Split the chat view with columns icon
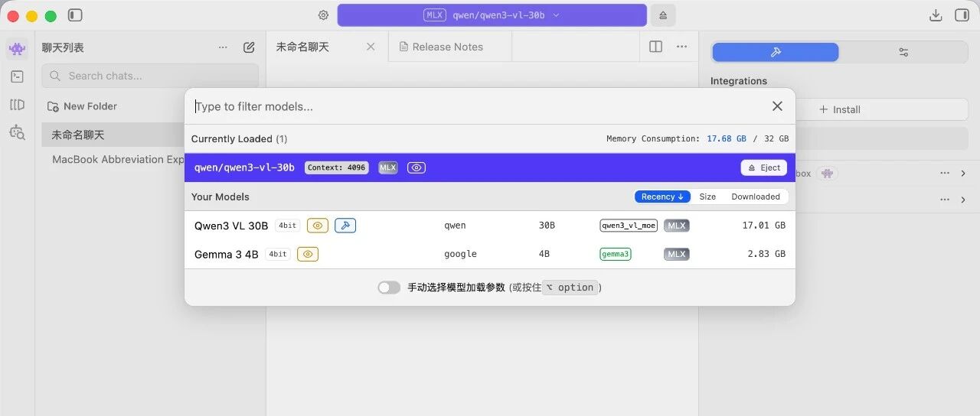 click(655, 47)
